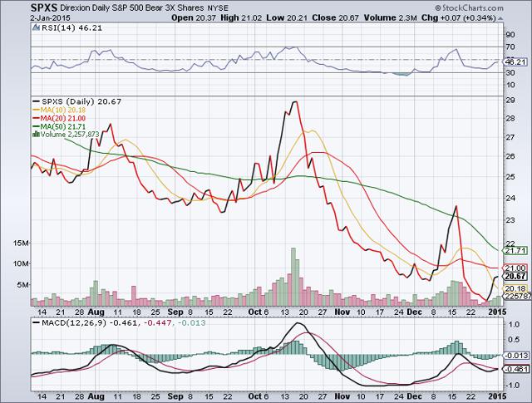Open the StockCharts.com copyright link
This screenshot has width=532, height=403.
click(469, 7)
